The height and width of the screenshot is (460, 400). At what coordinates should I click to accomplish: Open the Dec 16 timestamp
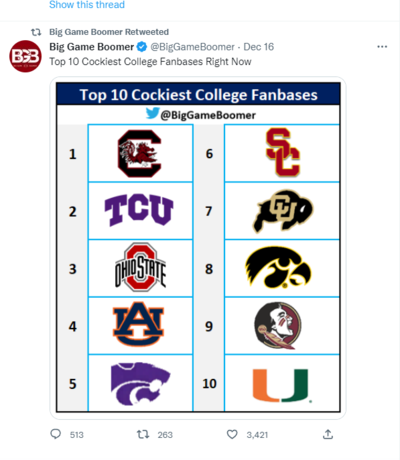(259, 47)
